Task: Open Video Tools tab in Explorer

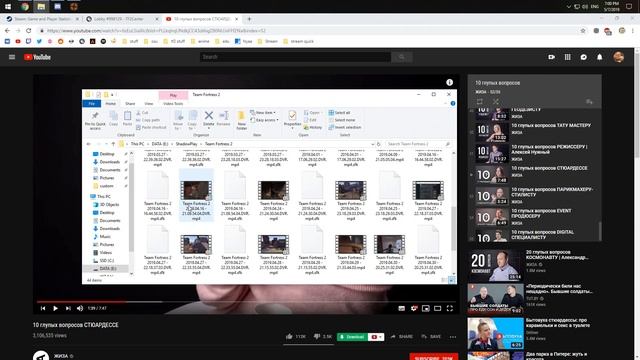Action: point(173,104)
